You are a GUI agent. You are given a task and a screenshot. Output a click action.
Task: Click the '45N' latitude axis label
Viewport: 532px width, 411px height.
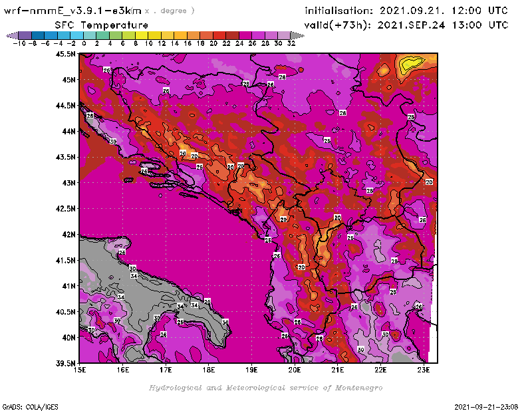tap(68, 80)
